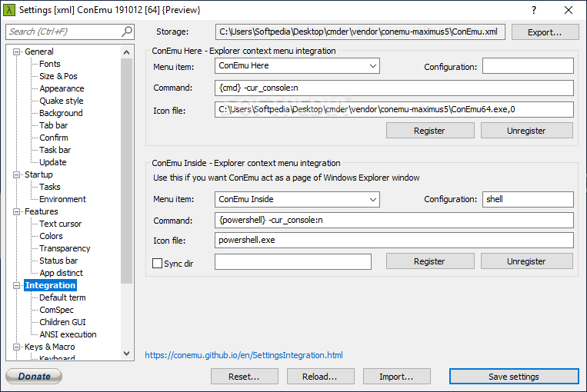Select Task bar settings page

click(55, 150)
